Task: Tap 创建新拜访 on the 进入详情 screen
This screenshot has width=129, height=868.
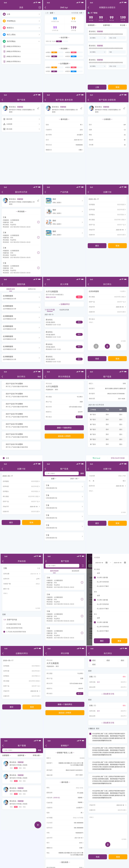Action: (x=64, y=304)
